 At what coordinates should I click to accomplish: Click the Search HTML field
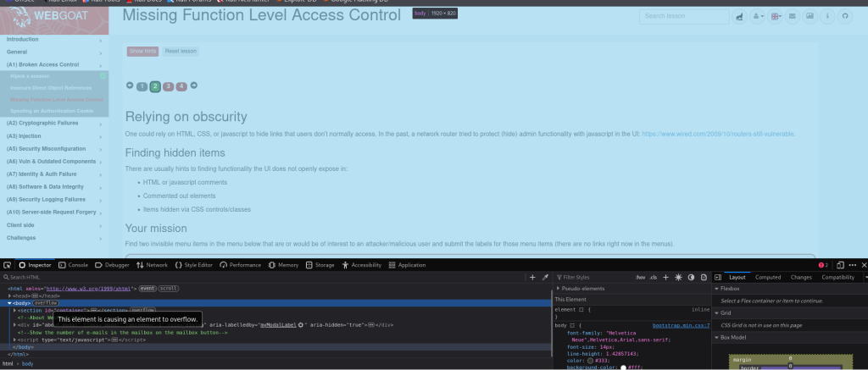click(x=263, y=277)
